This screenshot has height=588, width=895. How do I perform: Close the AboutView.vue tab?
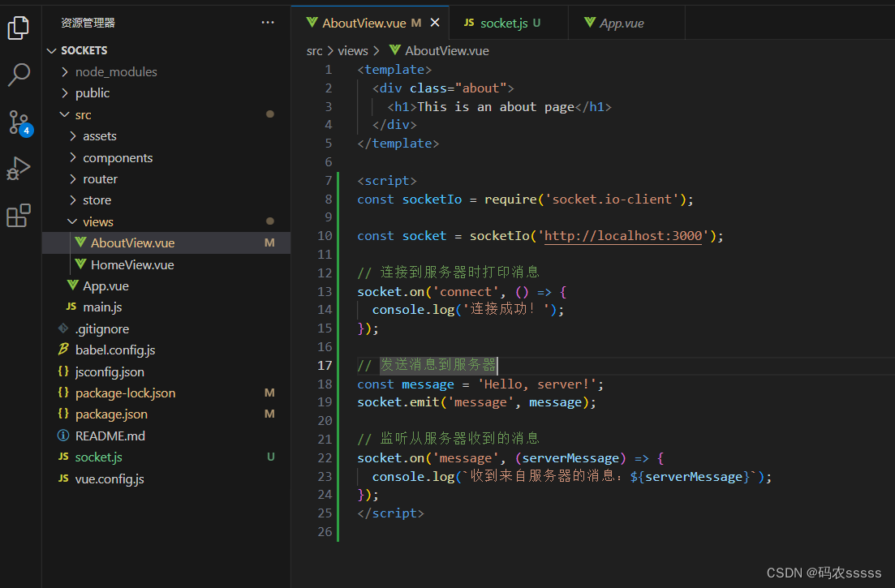point(435,22)
